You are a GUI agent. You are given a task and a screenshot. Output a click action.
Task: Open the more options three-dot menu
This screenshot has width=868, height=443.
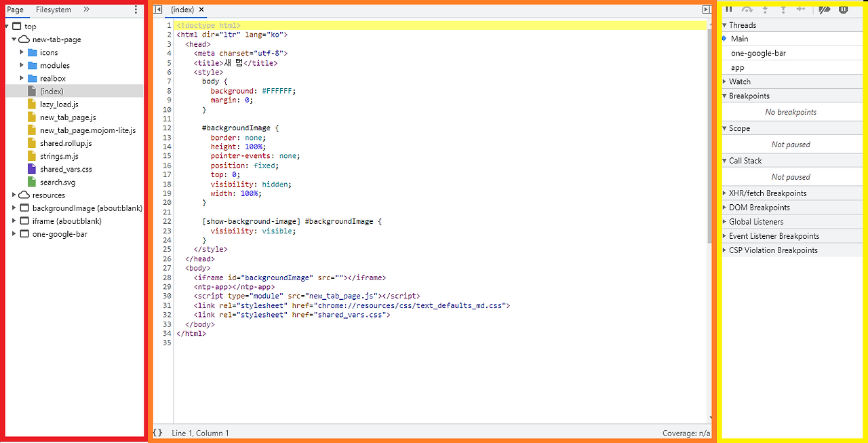135,8
